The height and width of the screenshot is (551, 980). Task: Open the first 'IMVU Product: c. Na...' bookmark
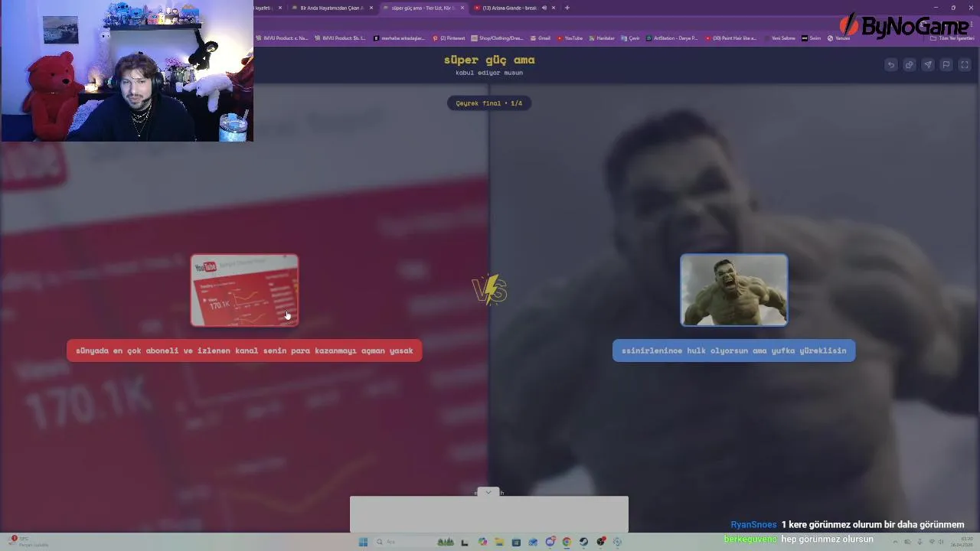(x=282, y=38)
